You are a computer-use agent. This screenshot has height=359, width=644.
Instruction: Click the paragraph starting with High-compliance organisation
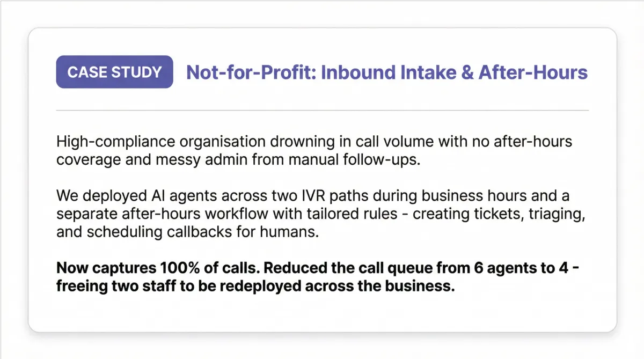(x=314, y=151)
